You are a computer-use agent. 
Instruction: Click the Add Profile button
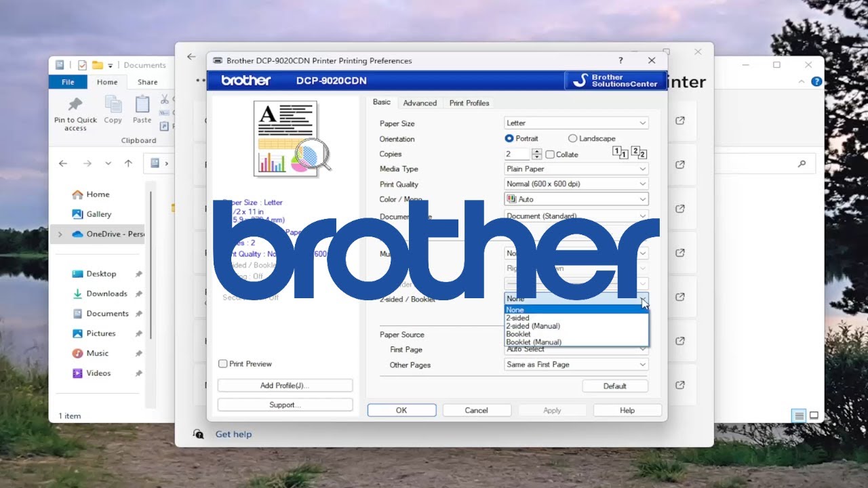[285, 386]
